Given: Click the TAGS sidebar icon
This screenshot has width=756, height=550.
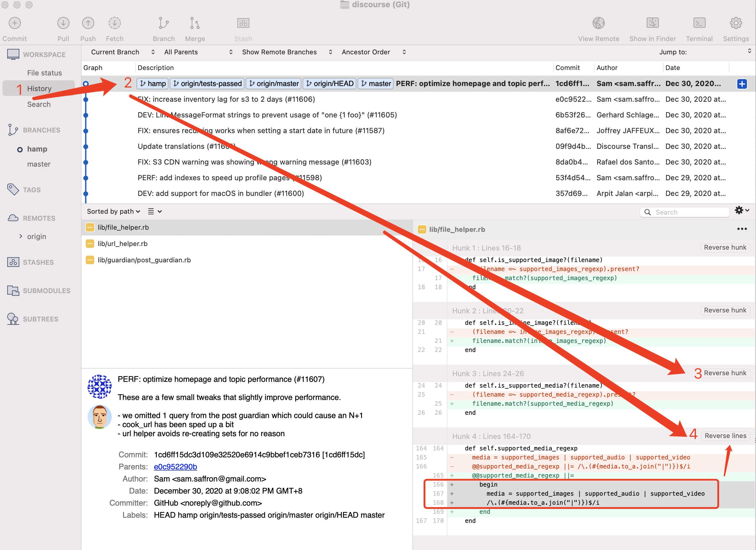Looking at the screenshot, I should 13,190.
